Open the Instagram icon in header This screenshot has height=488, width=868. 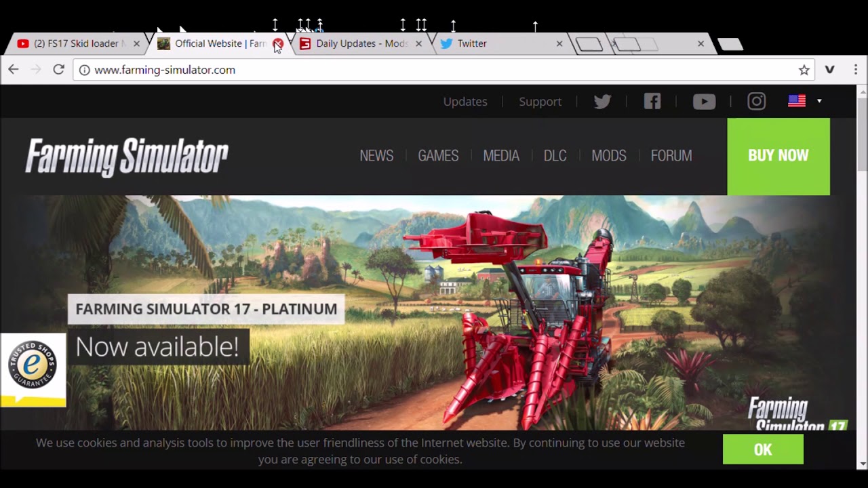pyautogui.click(x=756, y=102)
